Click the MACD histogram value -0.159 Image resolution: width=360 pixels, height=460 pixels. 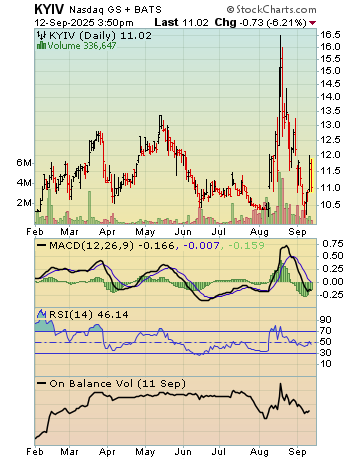[246, 246]
